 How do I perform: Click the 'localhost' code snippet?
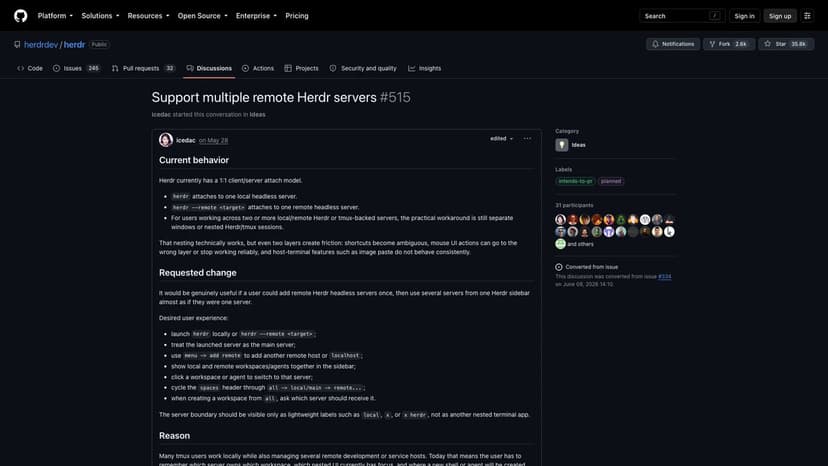tap(345, 356)
